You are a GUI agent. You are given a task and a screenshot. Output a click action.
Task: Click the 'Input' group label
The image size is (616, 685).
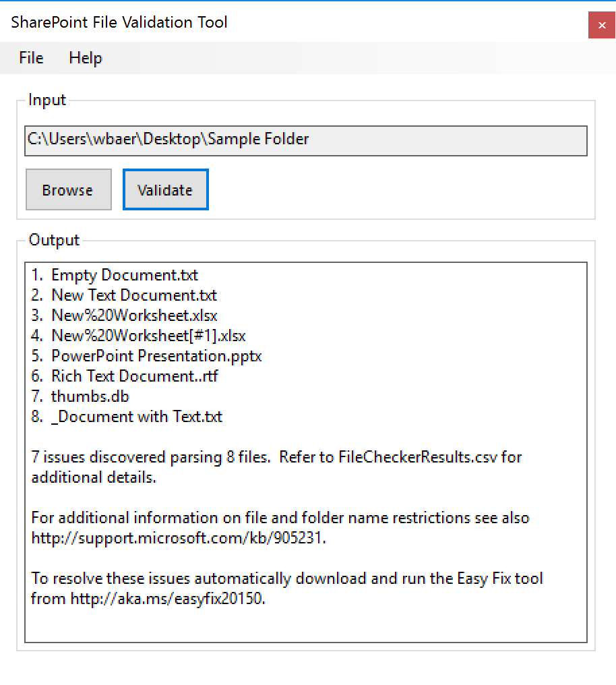[x=47, y=100]
